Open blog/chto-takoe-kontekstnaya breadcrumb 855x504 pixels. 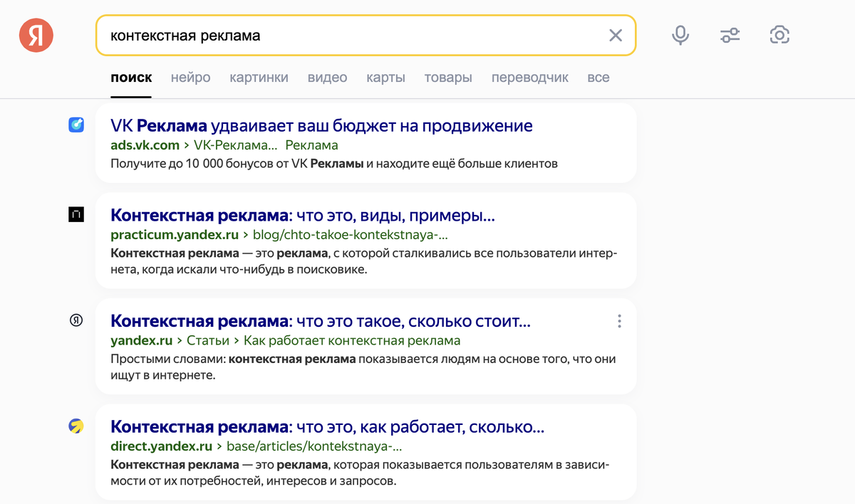pyautogui.click(x=351, y=234)
